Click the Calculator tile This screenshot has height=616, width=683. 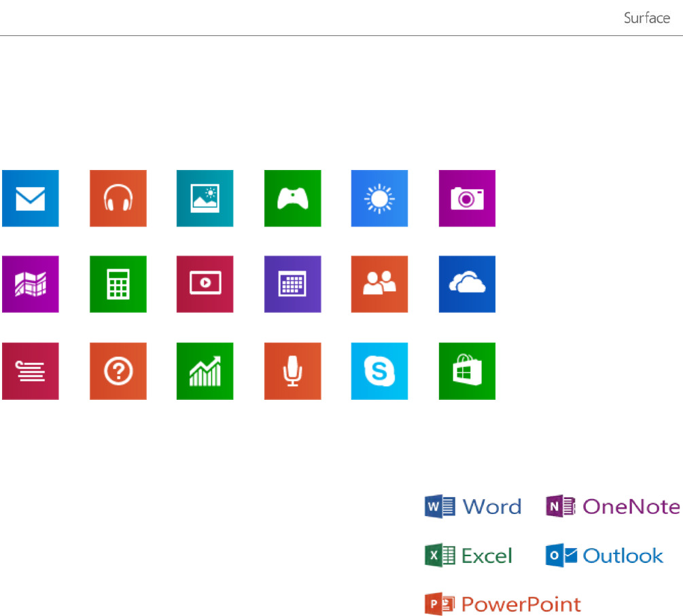(118, 284)
